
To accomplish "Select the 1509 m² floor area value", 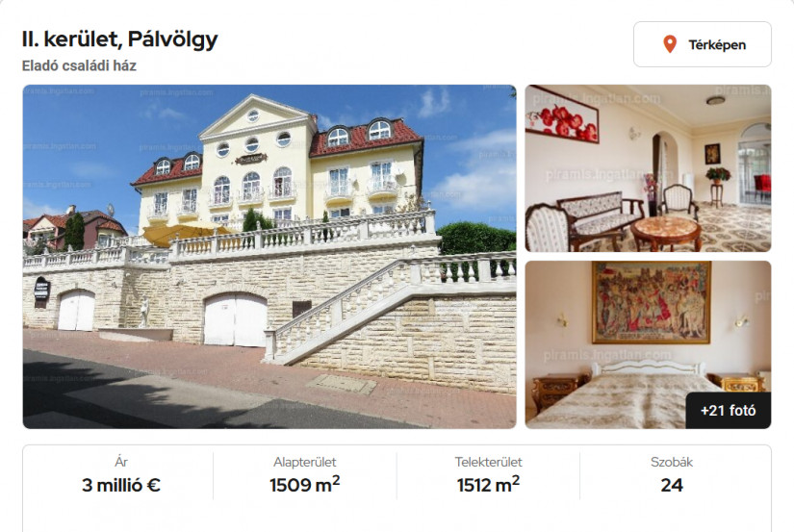I will (x=305, y=485).
